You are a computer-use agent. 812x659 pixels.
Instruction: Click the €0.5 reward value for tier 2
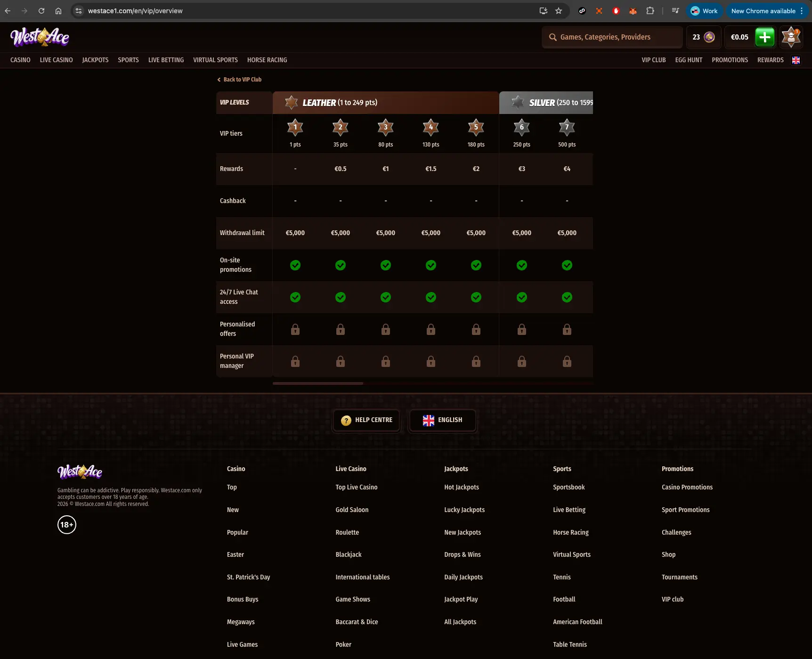click(x=341, y=169)
